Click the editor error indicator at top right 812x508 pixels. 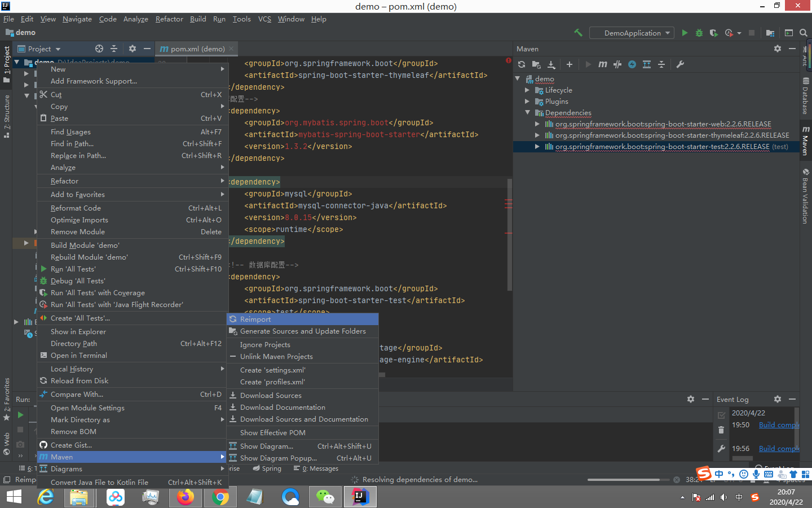(509, 60)
